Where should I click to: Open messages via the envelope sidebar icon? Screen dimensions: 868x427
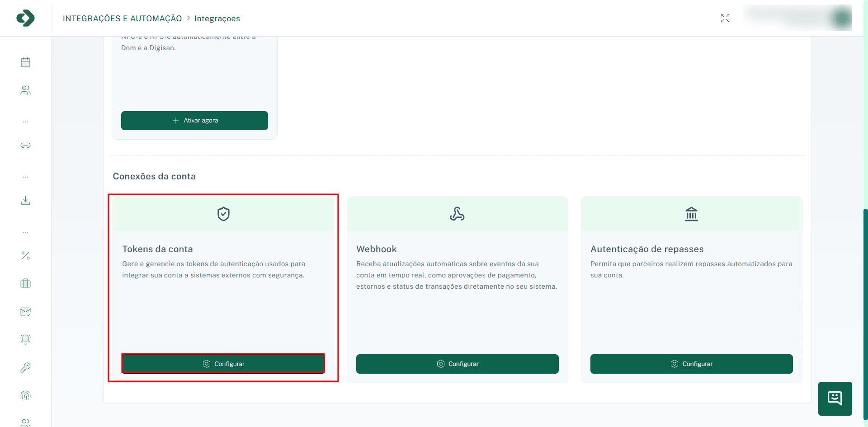point(25,311)
